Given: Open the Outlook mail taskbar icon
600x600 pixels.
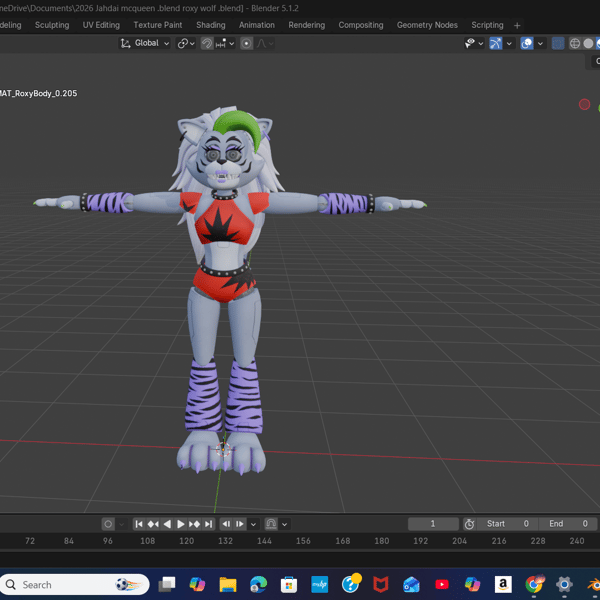Looking at the screenshot, I should coord(411,584).
